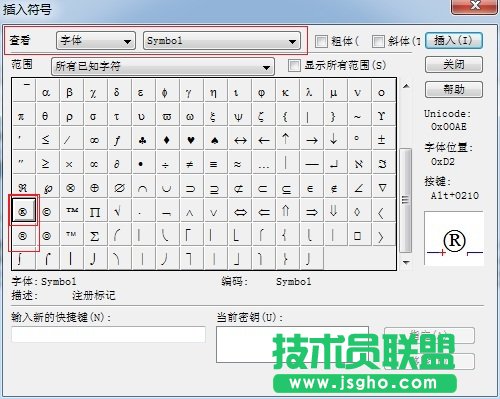Toggle the 粗体 bold checkbox
The width and height of the screenshot is (500, 399).
click(x=321, y=41)
